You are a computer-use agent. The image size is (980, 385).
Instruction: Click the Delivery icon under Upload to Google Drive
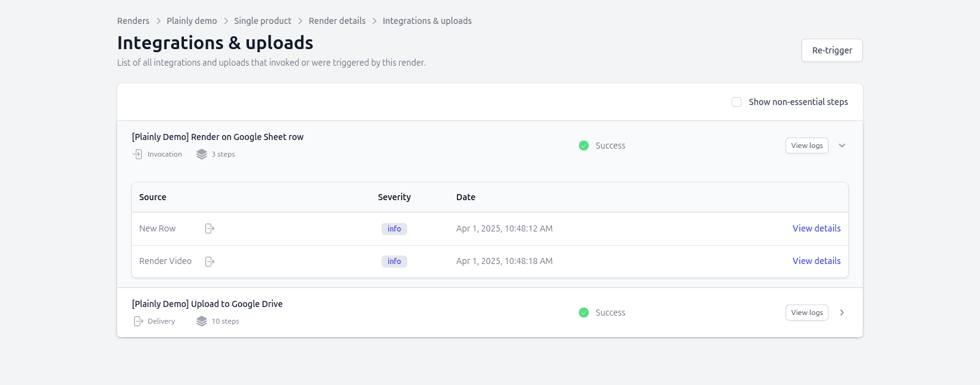pos(138,321)
